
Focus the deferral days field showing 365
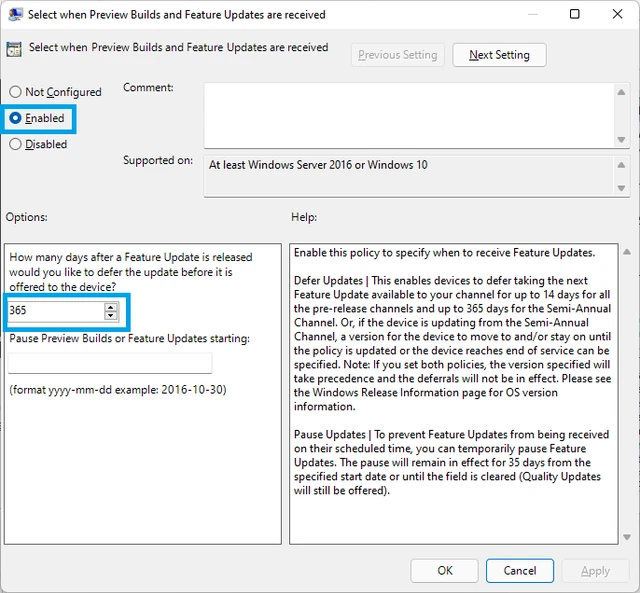[56, 311]
